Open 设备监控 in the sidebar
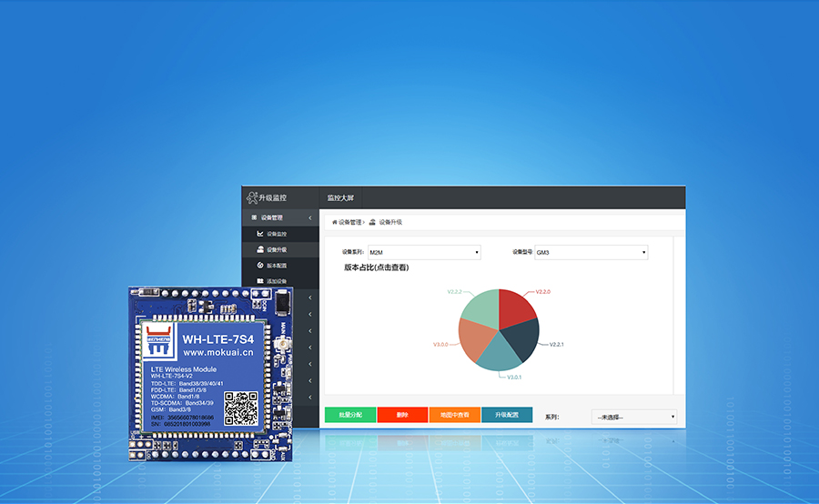The width and height of the screenshot is (819, 504). click(280, 234)
